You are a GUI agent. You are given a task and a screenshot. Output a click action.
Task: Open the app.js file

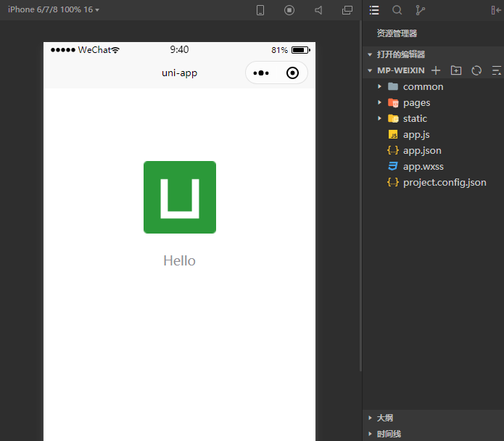pyautogui.click(x=433, y=134)
